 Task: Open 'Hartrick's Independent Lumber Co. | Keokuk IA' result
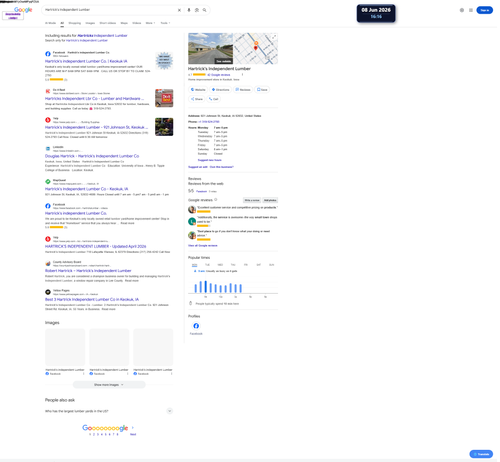(x=86, y=61)
